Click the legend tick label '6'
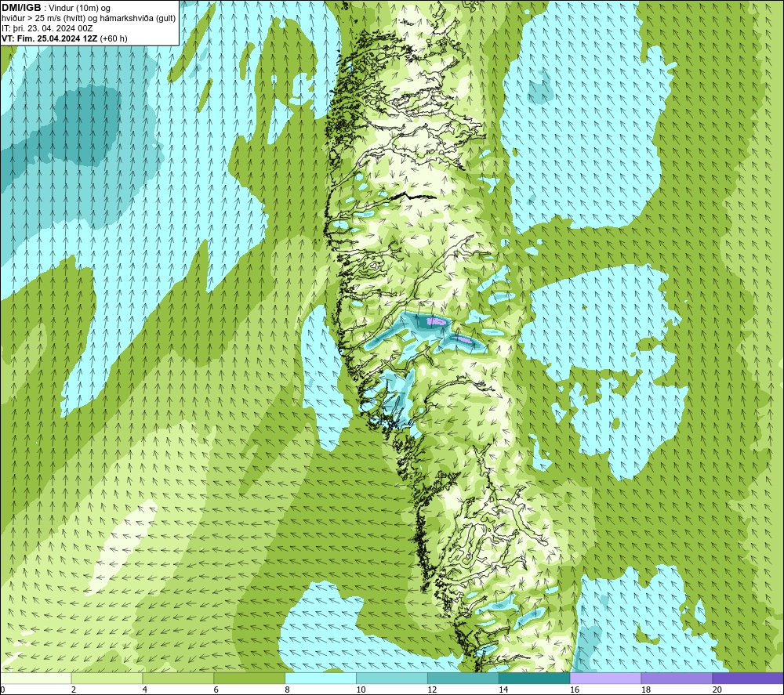This screenshot has height=695, width=784. pos(216,690)
